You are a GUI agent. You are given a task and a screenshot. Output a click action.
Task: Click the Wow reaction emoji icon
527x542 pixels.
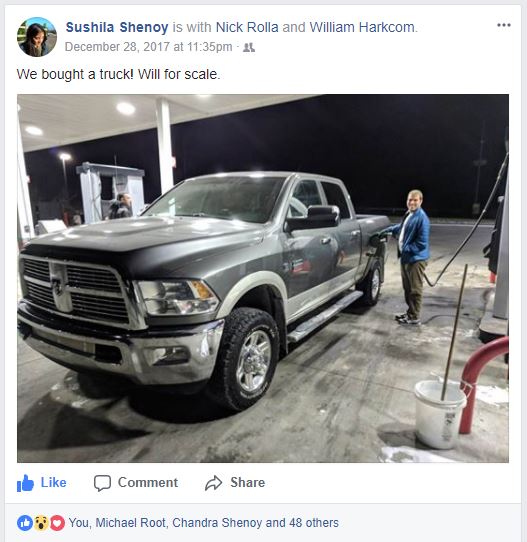(41, 523)
